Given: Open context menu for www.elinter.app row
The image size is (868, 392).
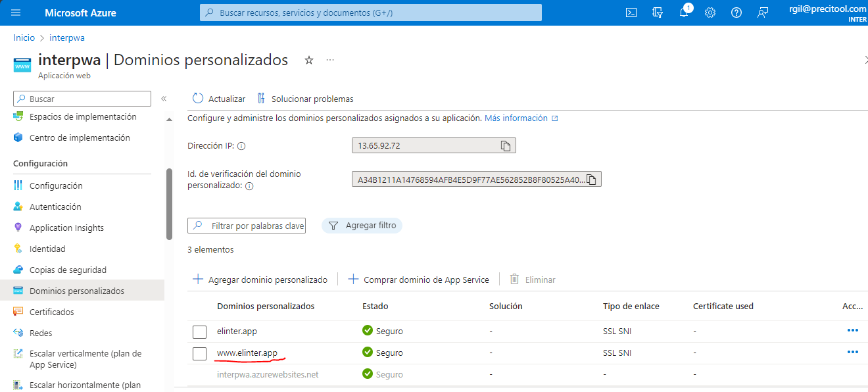Looking at the screenshot, I should (853, 353).
